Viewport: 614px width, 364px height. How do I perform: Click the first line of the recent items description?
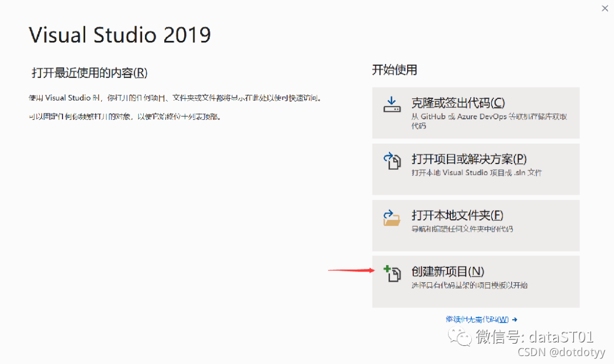(175, 98)
